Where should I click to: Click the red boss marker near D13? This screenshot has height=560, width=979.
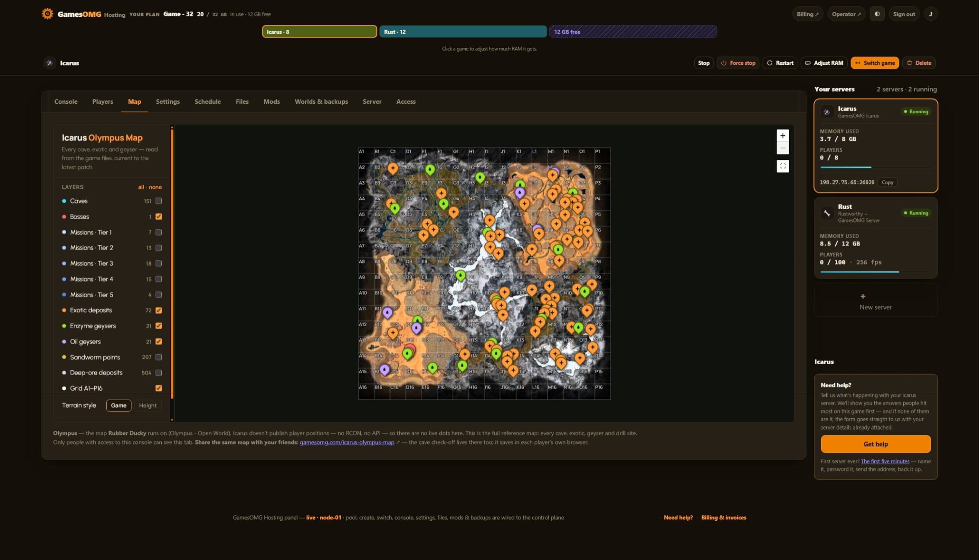pos(410,348)
